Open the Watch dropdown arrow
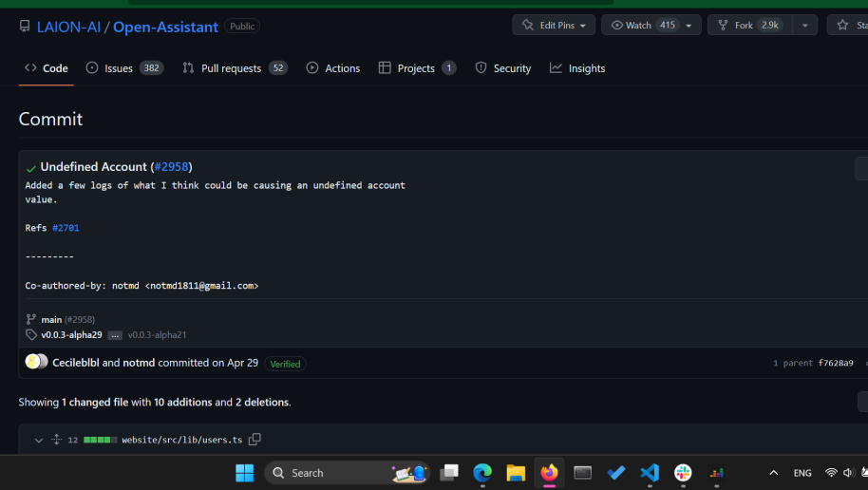The height and width of the screenshot is (490, 868). (x=689, y=26)
